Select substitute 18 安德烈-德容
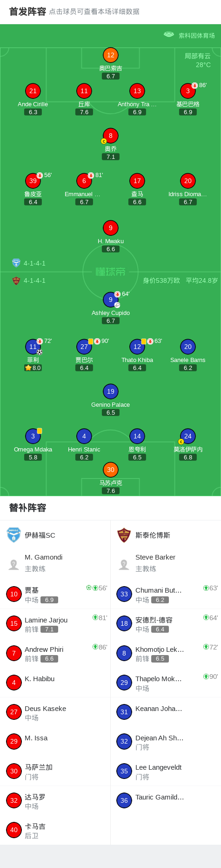This screenshot has width=221, height=868. tap(166, 623)
